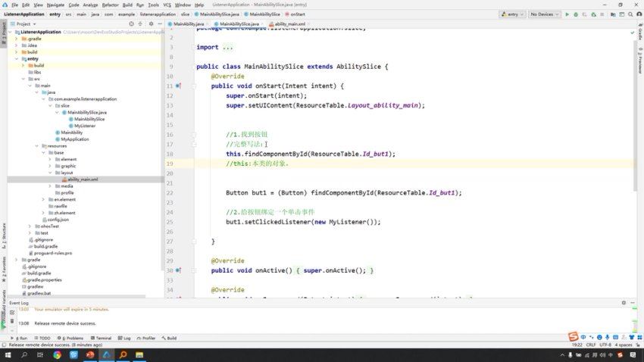Screen dimensions: 644x362
Task: Open the Build tool window
Action: 169,339
